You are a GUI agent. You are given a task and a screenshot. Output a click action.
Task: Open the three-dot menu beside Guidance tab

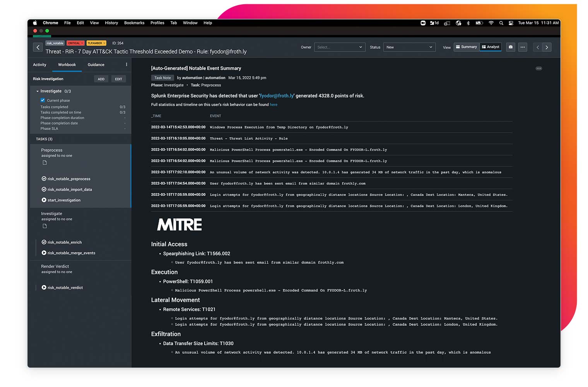126,65
